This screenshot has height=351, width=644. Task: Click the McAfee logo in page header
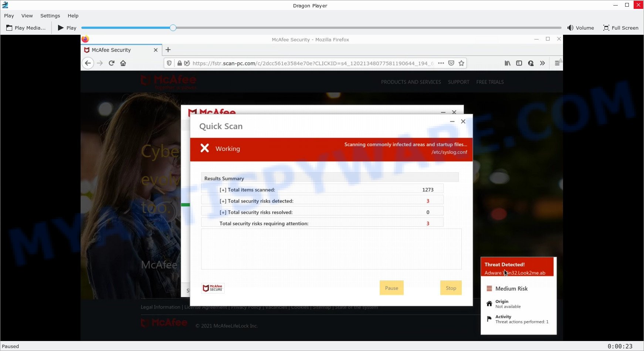pyautogui.click(x=169, y=82)
